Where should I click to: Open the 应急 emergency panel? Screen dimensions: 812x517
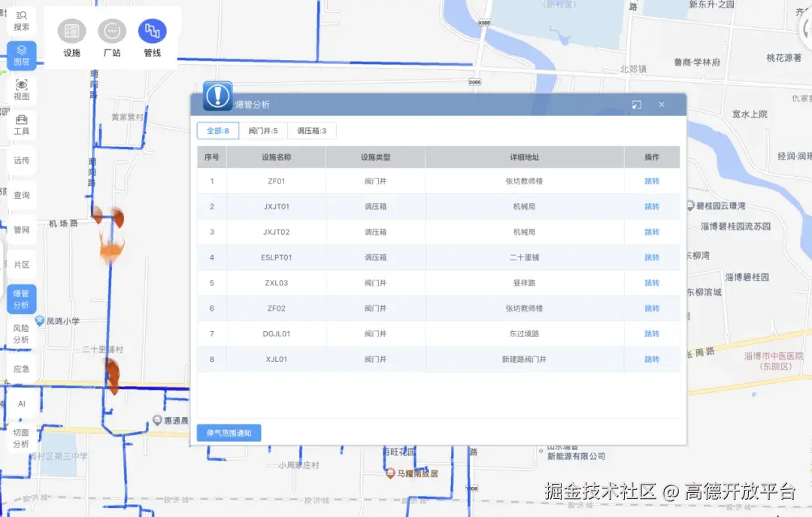tap(22, 369)
